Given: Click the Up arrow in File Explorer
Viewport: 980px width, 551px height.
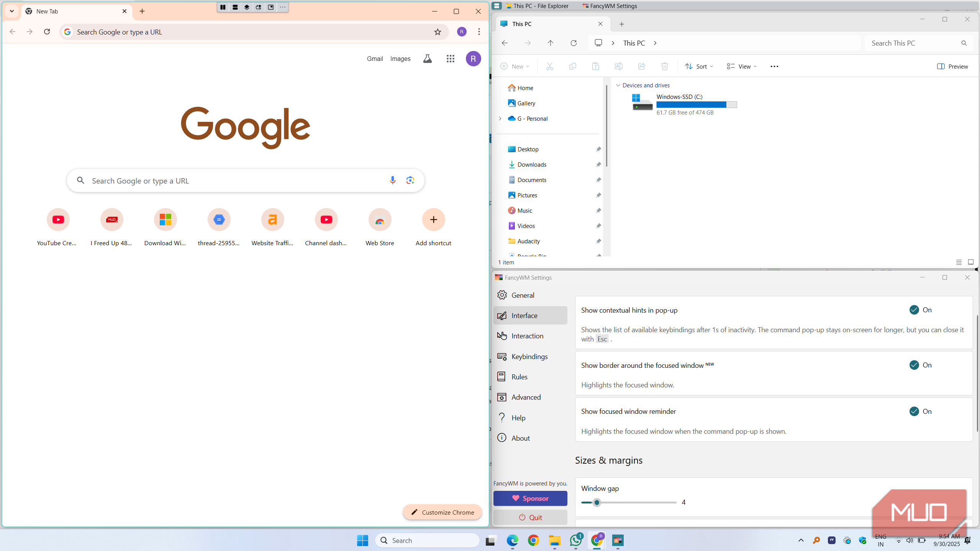Looking at the screenshot, I should tap(551, 43).
